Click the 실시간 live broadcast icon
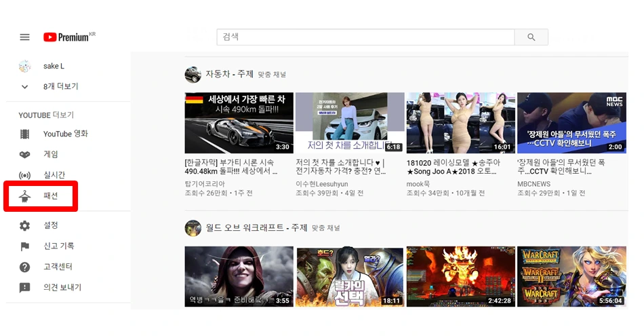 (24, 175)
